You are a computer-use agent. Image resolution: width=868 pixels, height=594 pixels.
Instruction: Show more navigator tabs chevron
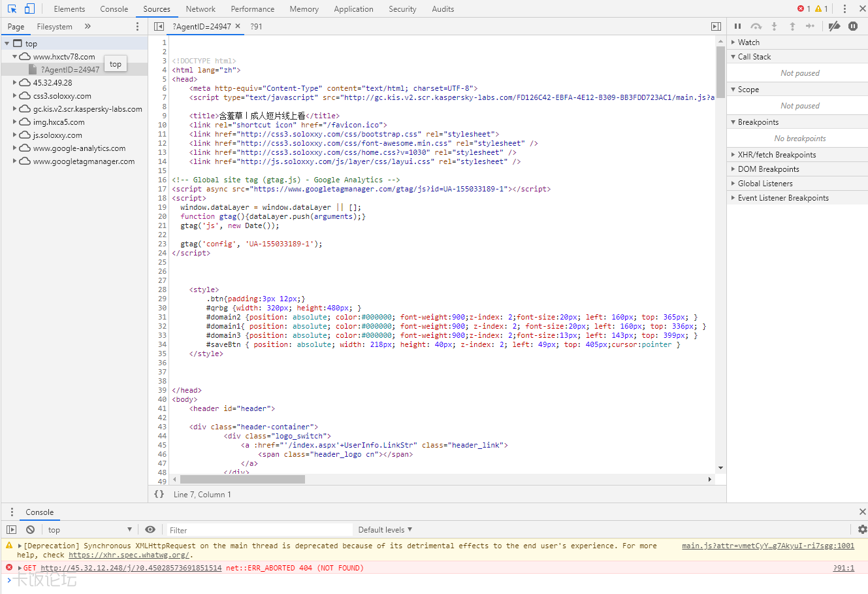[88, 26]
